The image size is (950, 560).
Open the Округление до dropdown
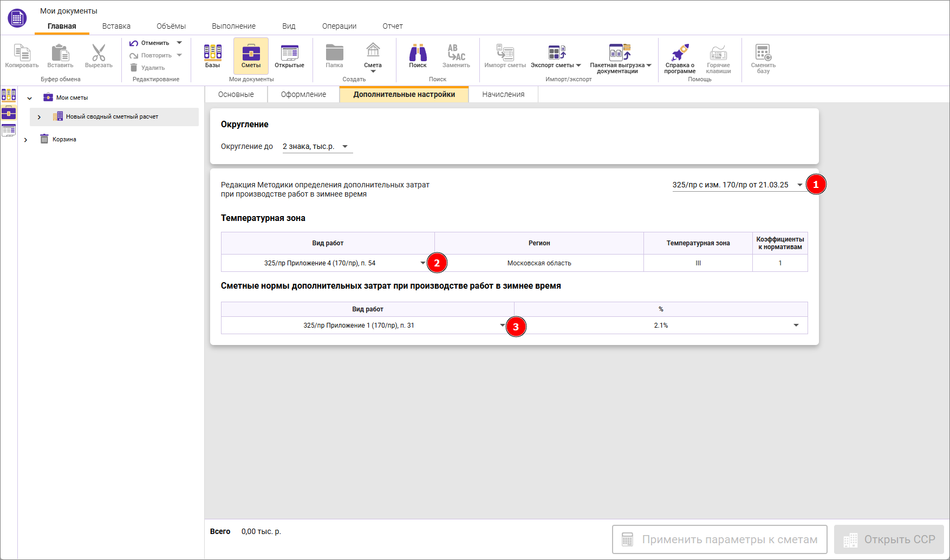[x=317, y=147]
